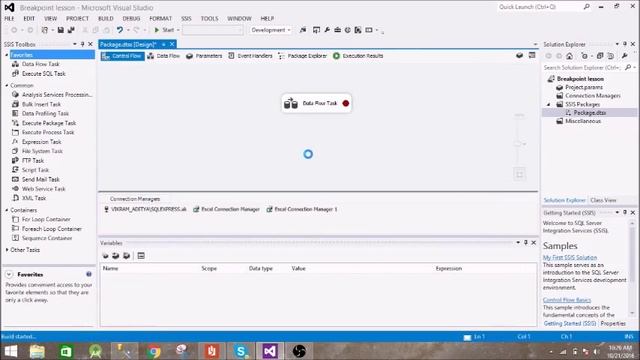Collapse the SSIS Packages tree node
The height and width of the screenshot is (360, 640).
click(549, 104)
